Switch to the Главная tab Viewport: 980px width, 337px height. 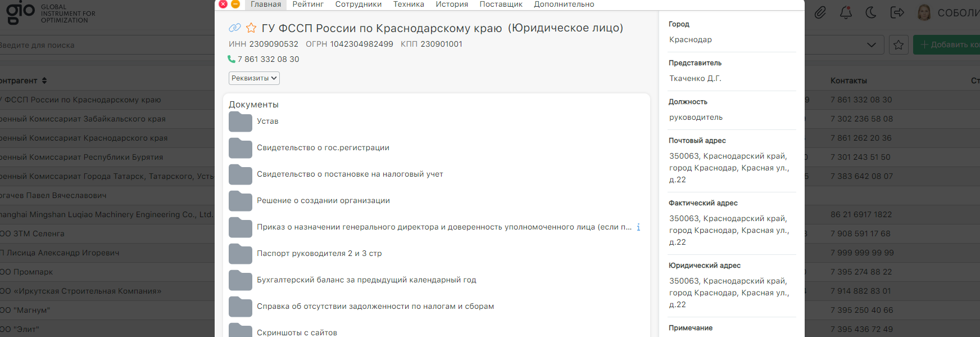pos(266,5)
